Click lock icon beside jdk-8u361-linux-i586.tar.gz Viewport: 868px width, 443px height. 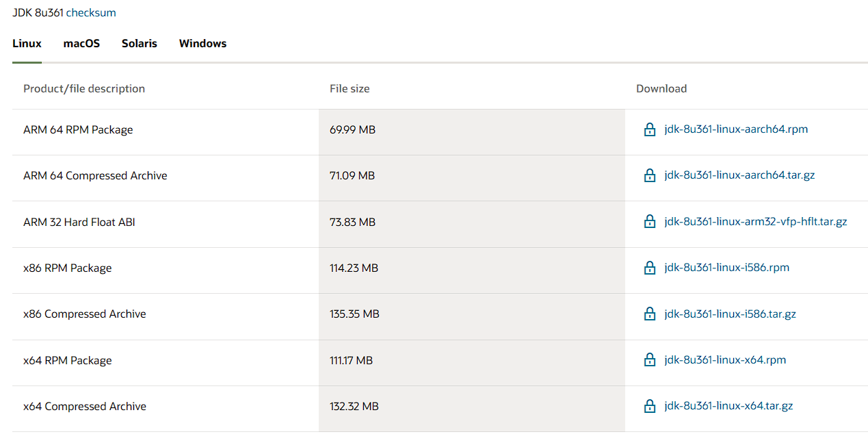point(650,314)
